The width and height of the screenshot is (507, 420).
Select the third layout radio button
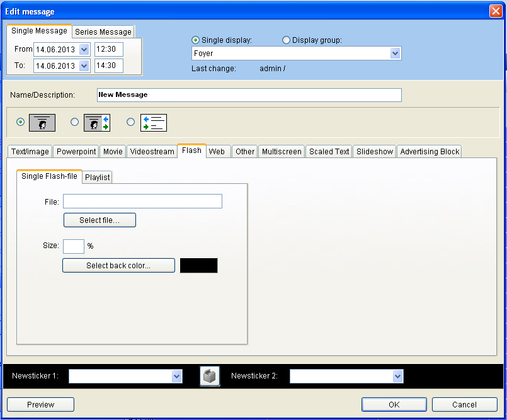pos(130,122)
